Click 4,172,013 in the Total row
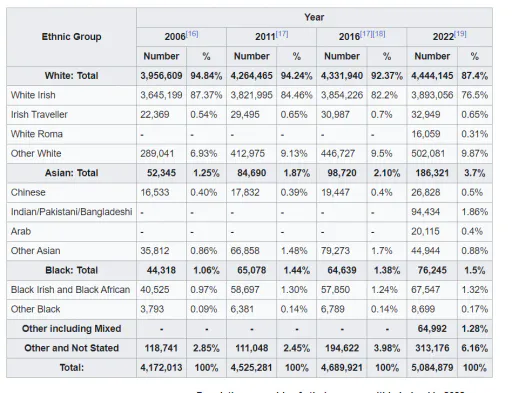Screen dimensions: 512x393 [x=161, y=368]
